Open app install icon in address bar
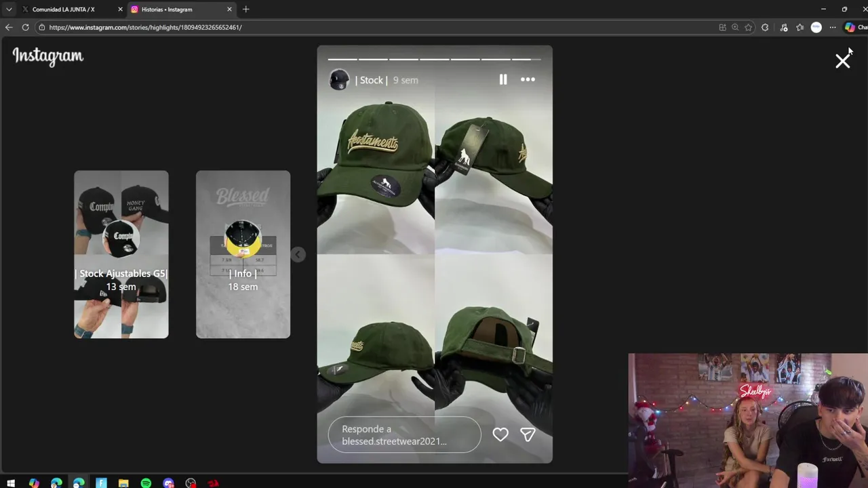The height and width of the screenshot is (488, 868). coord(722,27)
